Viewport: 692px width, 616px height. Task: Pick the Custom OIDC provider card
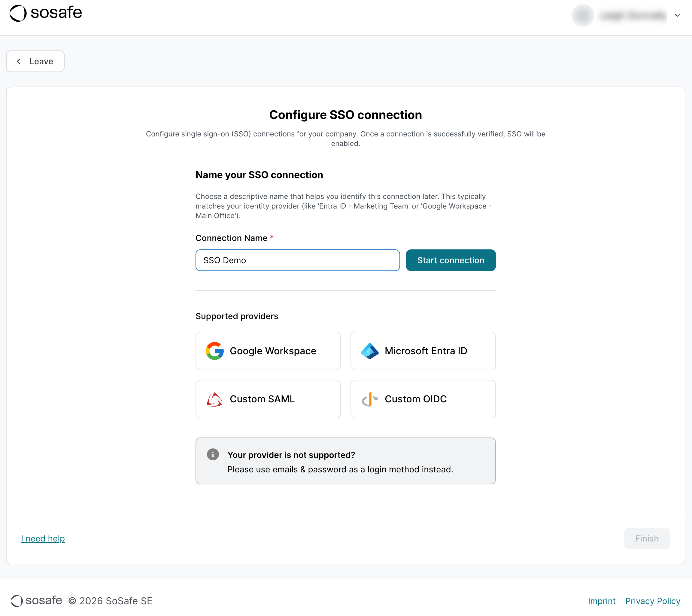coord(423,399)
